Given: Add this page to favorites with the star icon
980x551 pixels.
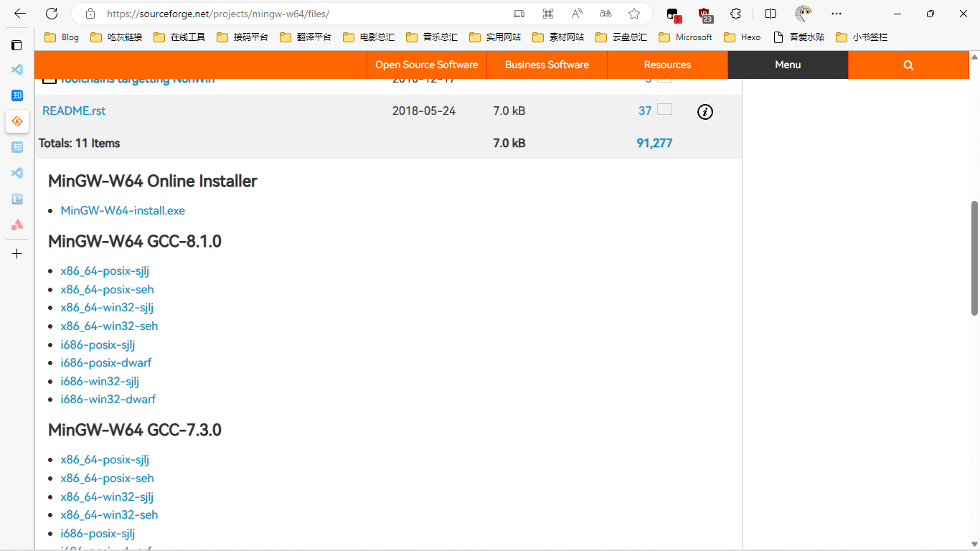Looking at the screenshot, I should point(634,14).
